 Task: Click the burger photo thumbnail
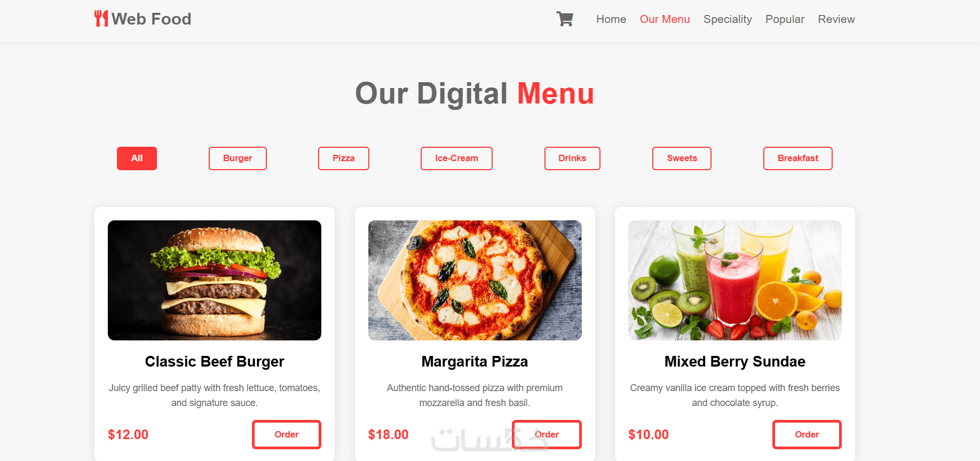point(215,280)
